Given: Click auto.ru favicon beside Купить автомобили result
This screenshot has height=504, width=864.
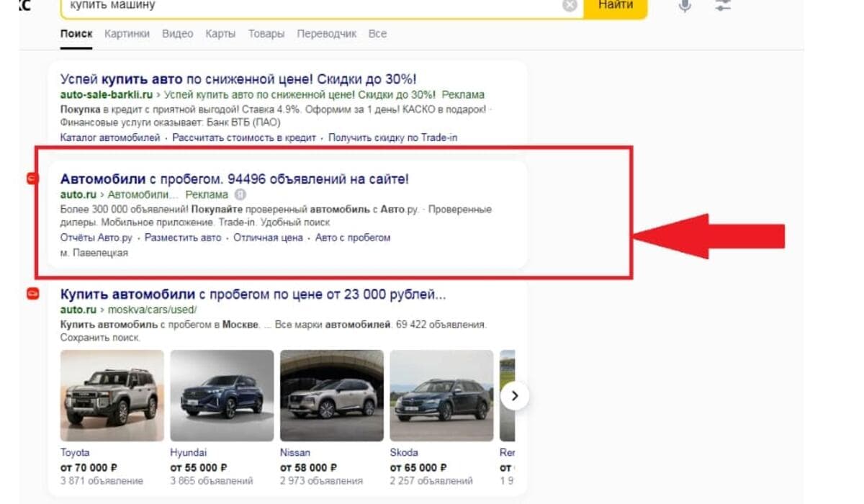Looking at the screenshot, I should pos(32,294).
